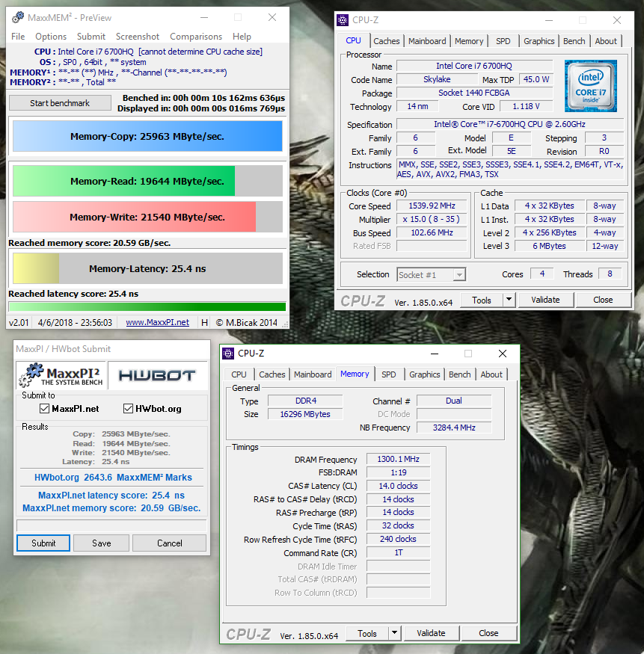
Task: Minimize the CPU-Z Memory window
Action: click(435, 354)
